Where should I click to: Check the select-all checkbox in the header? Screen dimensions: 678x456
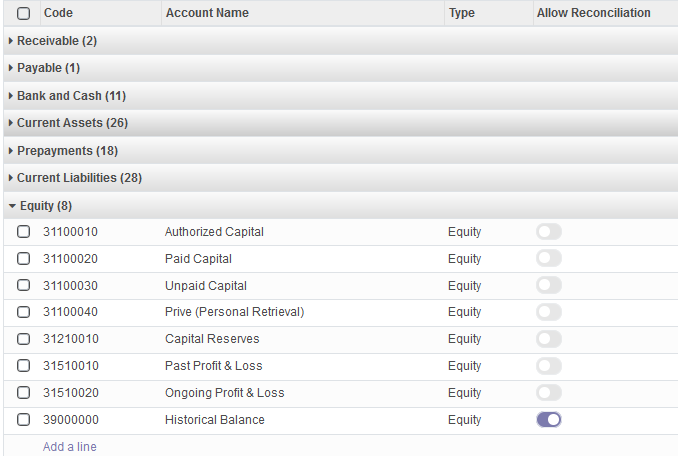[23, 13]
